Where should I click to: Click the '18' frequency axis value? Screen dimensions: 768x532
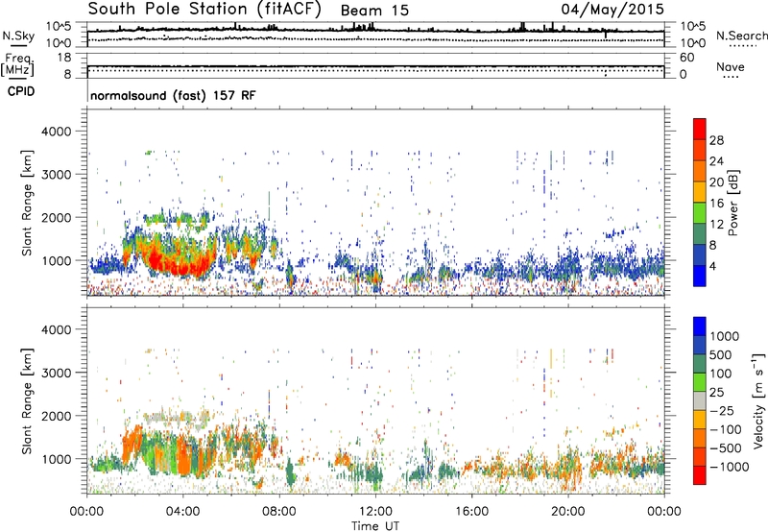(63, 58)
